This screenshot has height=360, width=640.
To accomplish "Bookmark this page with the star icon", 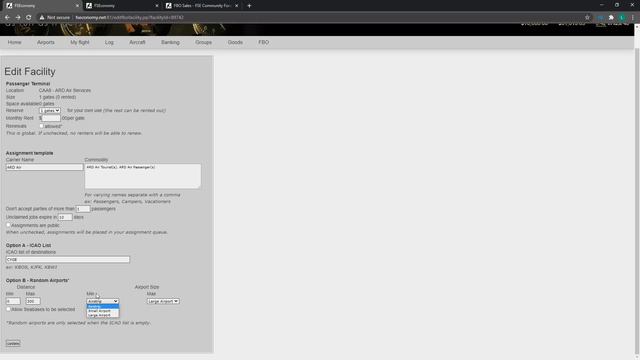I will coord(587,18).
